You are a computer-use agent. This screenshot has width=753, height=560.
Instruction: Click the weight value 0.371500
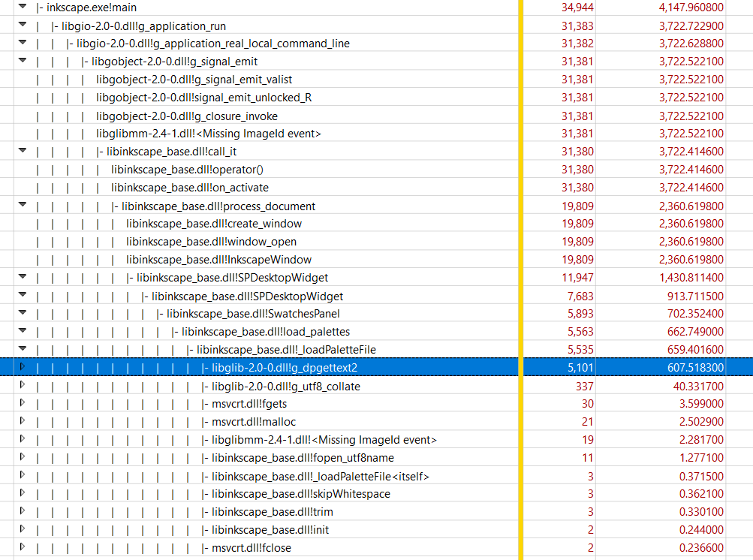tap(701, 477)
